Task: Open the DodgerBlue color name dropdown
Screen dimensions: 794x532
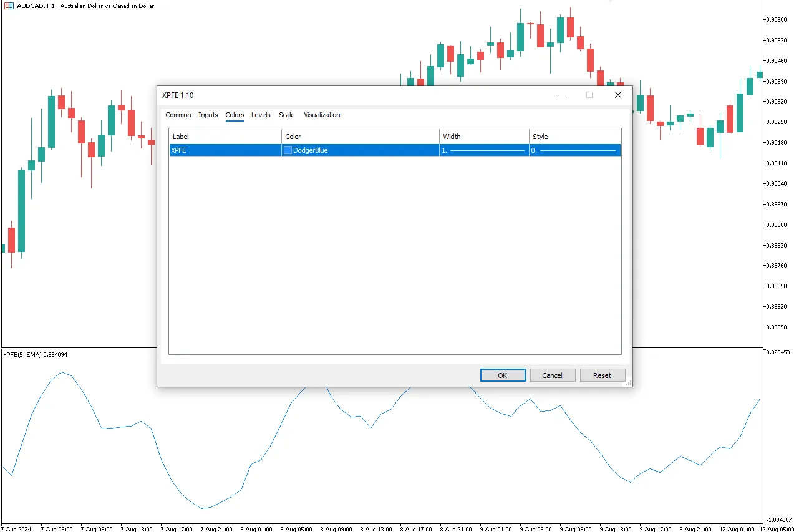Action: click(x=362, y=150)
